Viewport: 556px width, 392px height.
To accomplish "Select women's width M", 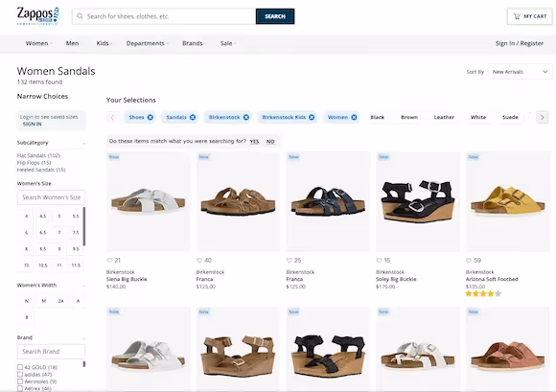I will (x=43, y=301).
